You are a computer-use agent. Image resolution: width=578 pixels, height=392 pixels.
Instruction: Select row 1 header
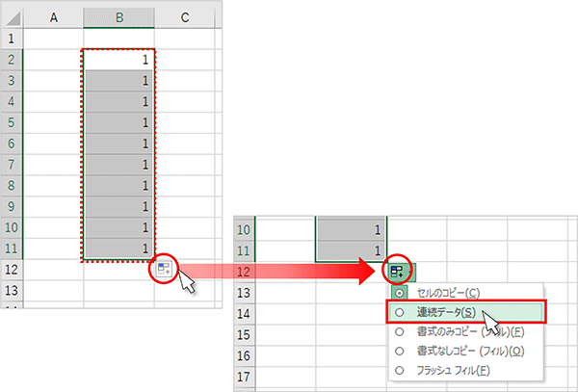[x=11, y=39]
